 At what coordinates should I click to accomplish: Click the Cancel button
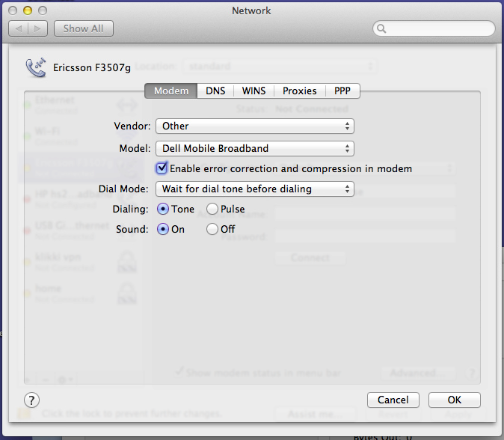coord(393,400)
